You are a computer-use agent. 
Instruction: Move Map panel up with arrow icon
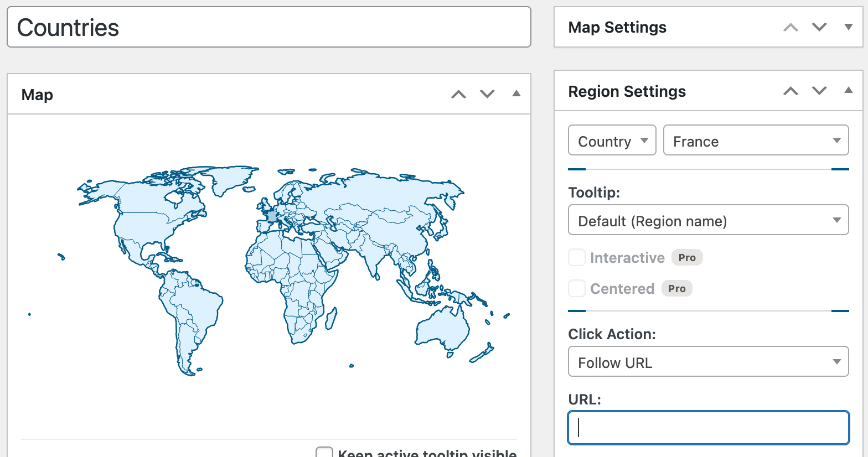pos(458,94)
